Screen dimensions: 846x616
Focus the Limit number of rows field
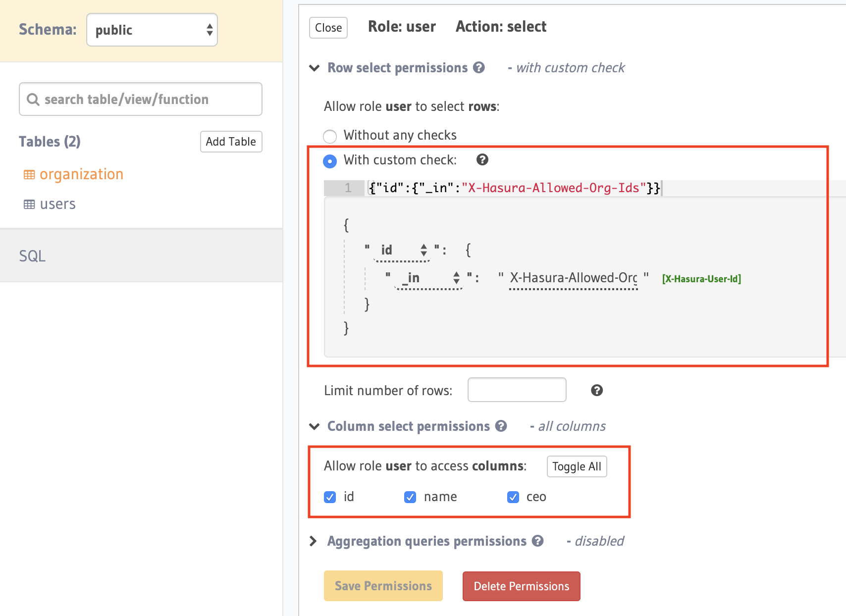pos(517,390)
